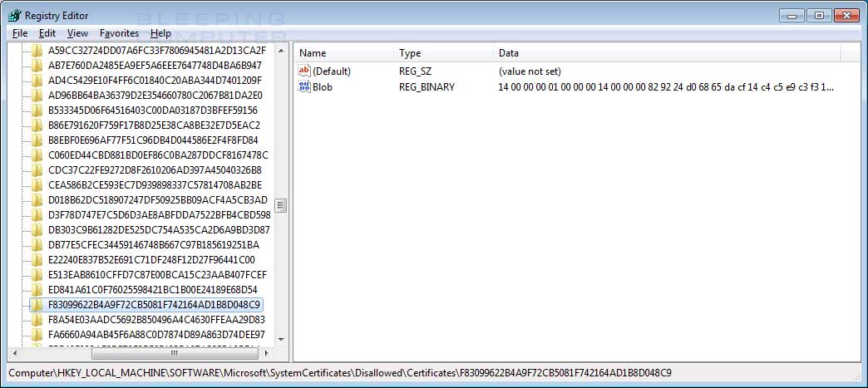Select key E513EAB8610CFFD7C87E00BCA15C23AAB407FCEF
This screenshot has width=868, height=388.
[158, 274]
